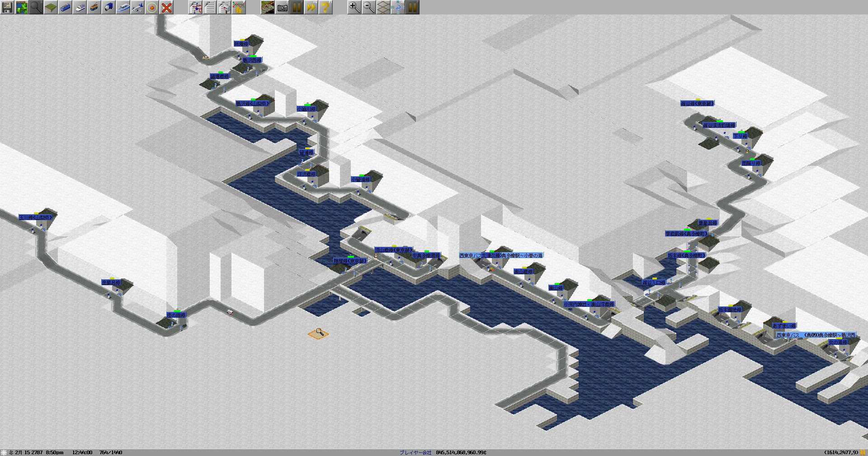Viewport: 868px width, 456px height.
Task: Select the station label 諸畑橋停
Action: coord(219,76)
